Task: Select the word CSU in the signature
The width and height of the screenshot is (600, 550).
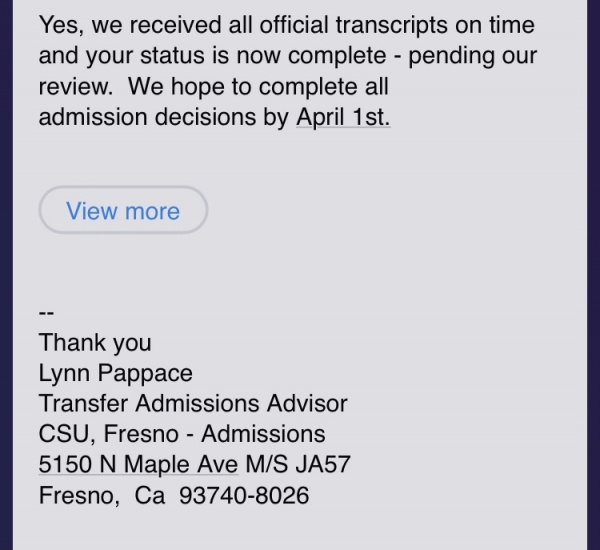Action: (64, 434)
